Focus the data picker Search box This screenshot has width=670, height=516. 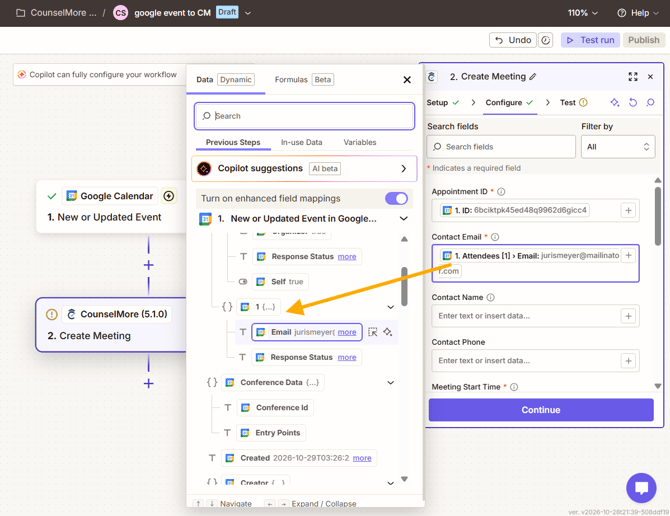pos(304,116)
